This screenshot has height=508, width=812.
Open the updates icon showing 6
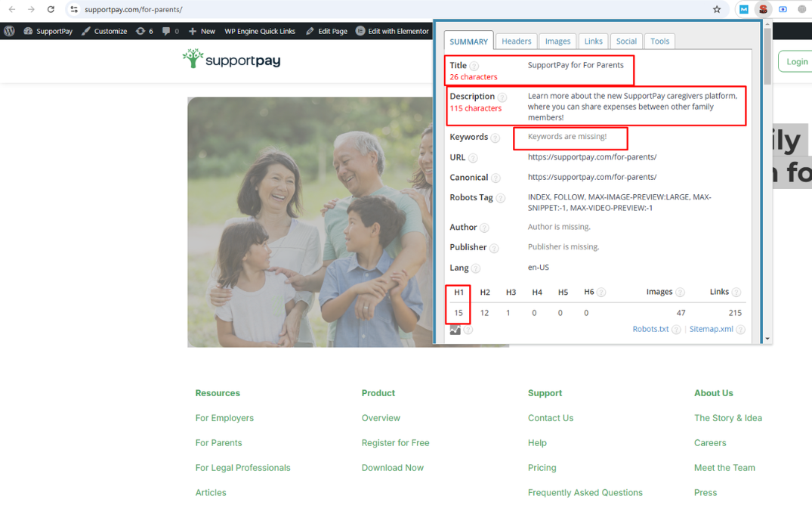[144, 31]
